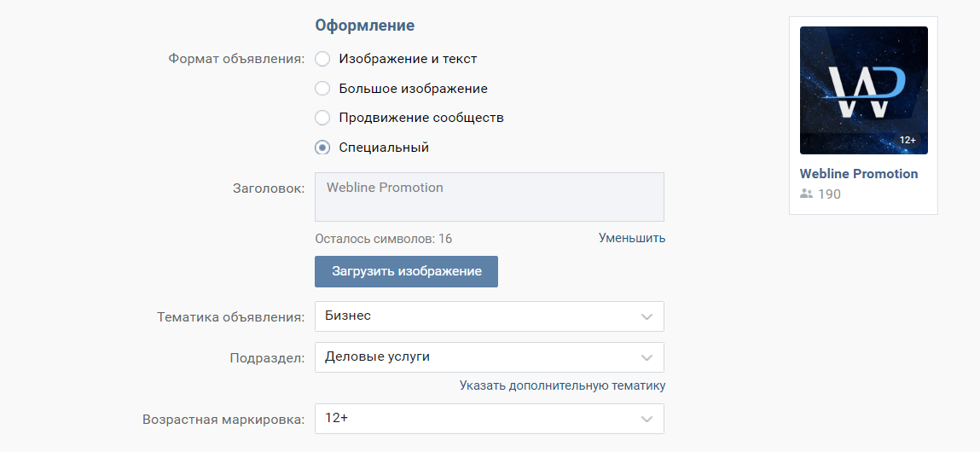The image size is (980, 452).
Task: Click the chevron arrow in the 12+ field
Action: [x=647, y=419]
